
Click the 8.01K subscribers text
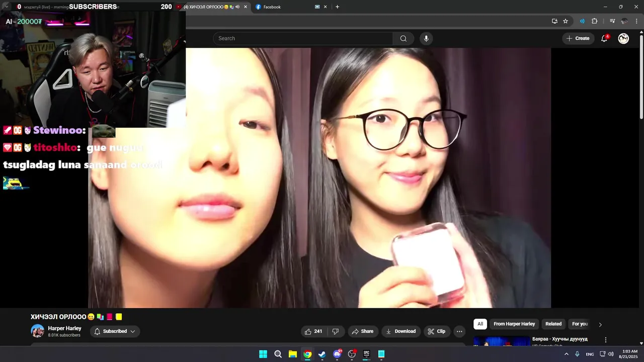[64, 335]
